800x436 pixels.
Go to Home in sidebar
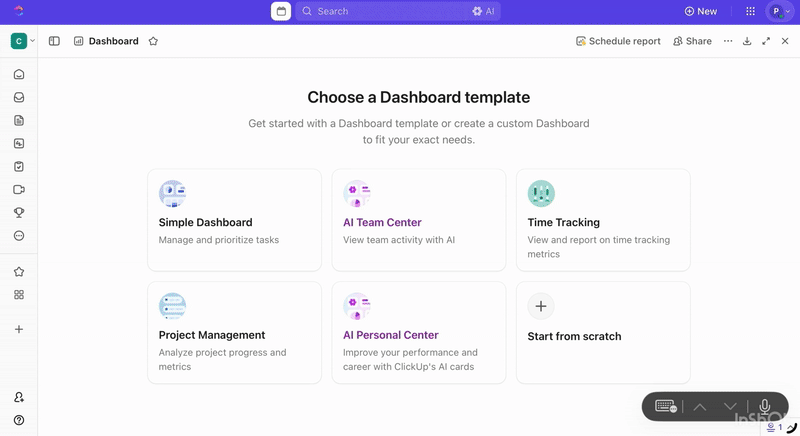(x=19, y=74)
